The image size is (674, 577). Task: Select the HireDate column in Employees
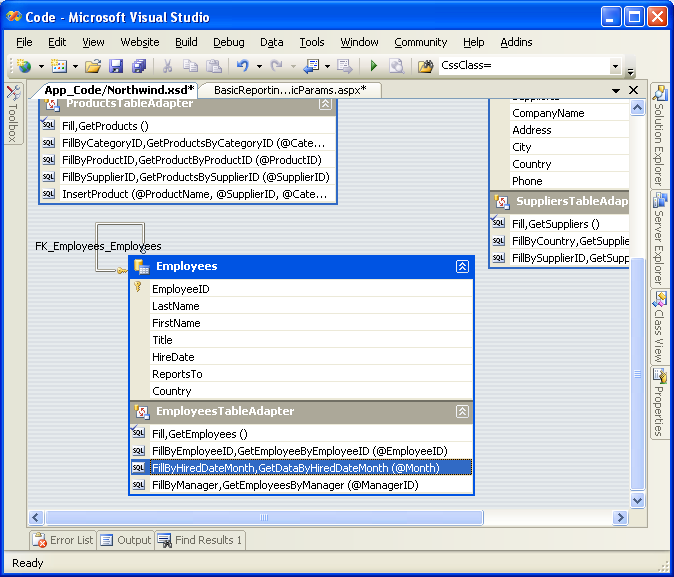click(173, 357)
